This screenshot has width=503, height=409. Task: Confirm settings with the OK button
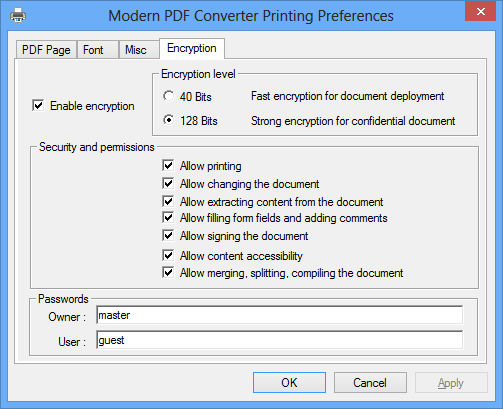(289, 383)
